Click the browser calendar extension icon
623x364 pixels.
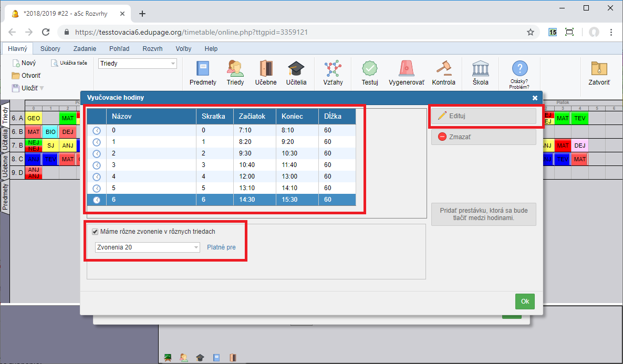(553, 32)
